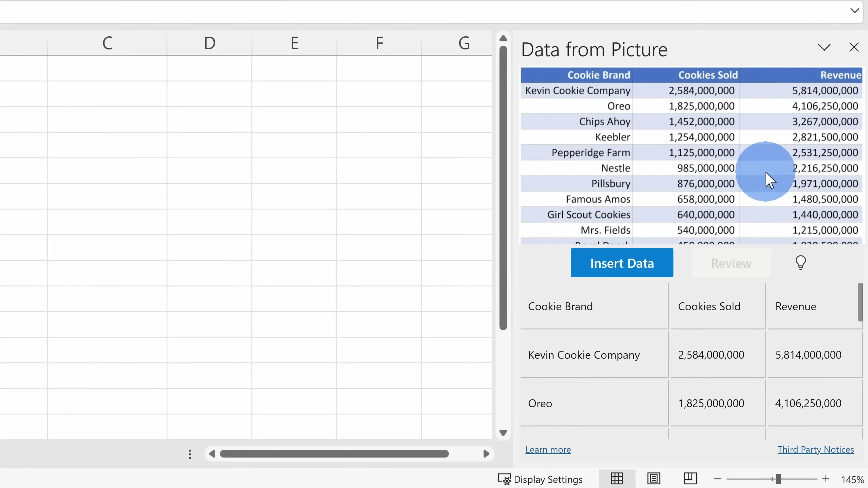The height and width of the screenshot is (488, 868).
Task: Open Display Settings in the status bar
Action: [x=540, y=479]
